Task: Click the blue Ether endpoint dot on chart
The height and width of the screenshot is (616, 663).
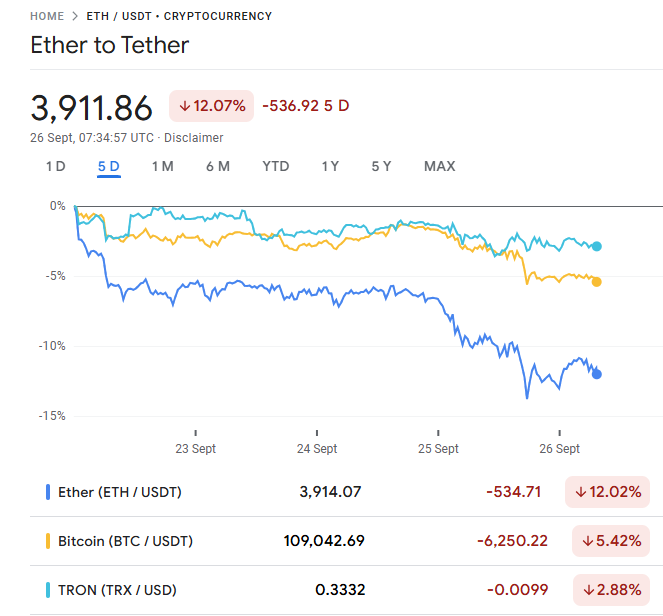Action: (x=597, y=374)
